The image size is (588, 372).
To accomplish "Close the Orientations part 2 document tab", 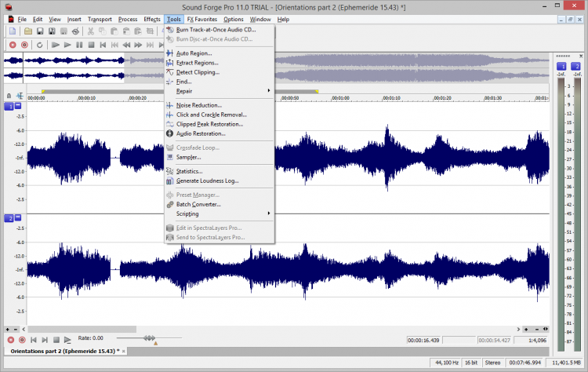I will [x=125, y=351].
